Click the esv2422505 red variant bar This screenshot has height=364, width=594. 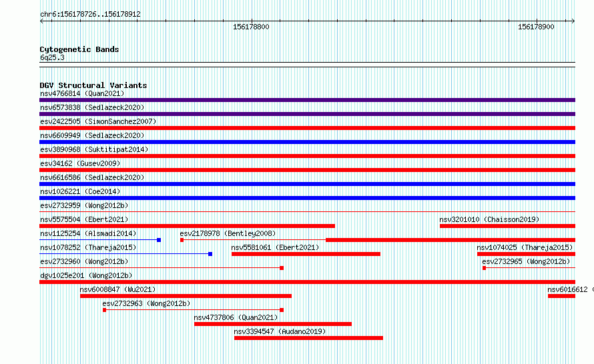click(x=307, y=128)
